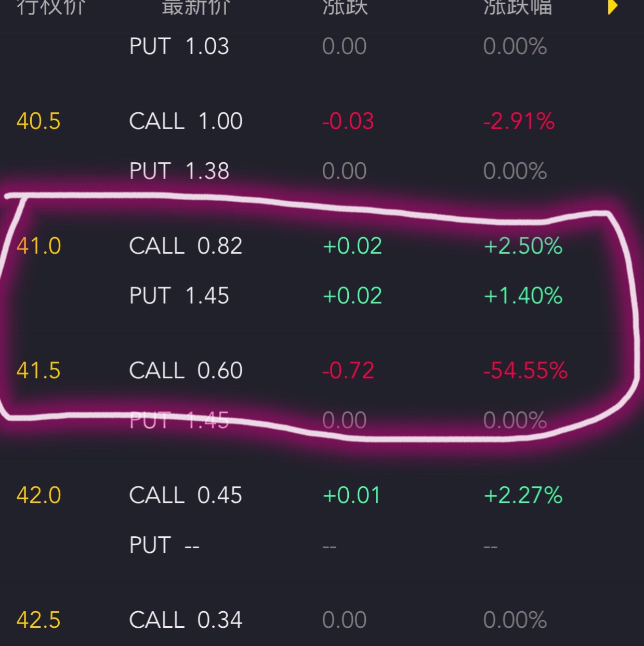Image resolution: width=644 pixels, height=646 pixels.
Task: Select the 41.5 CALL 0.60 option
Action: point(322,371)
